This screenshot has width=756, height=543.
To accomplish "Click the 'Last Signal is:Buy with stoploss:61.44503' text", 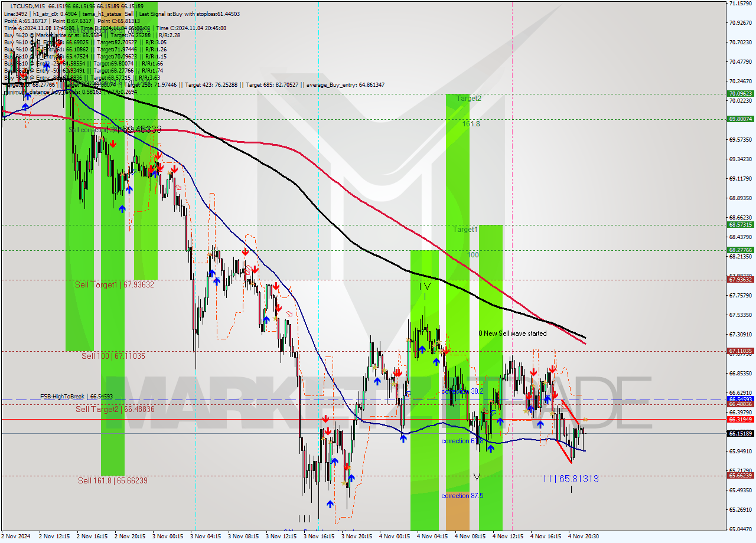I will [188, 14].
